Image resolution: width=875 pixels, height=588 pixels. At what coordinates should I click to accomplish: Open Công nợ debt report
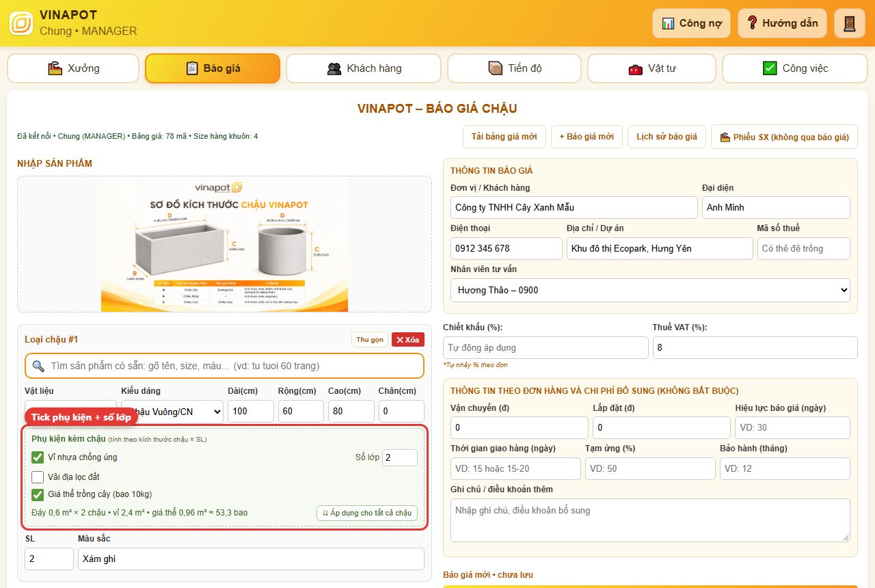[692, 23]
